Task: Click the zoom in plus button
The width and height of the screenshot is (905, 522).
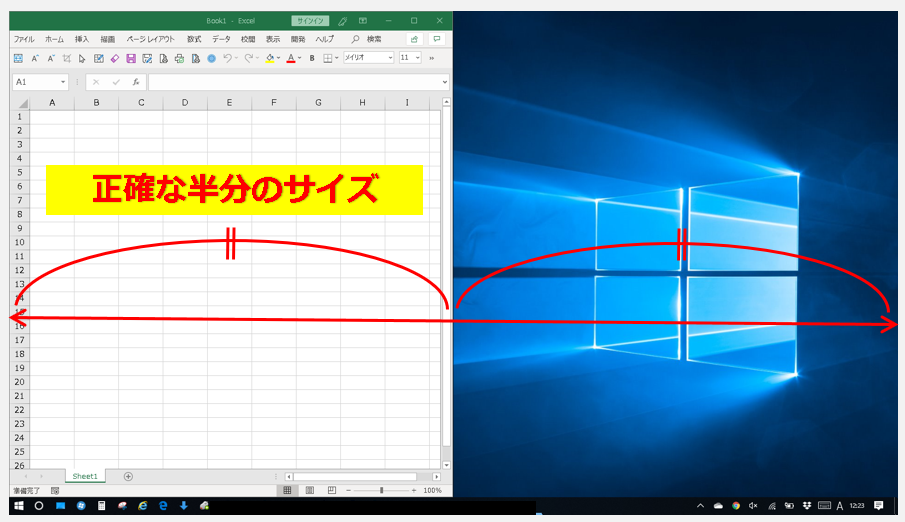Action: tap(414, 490)
